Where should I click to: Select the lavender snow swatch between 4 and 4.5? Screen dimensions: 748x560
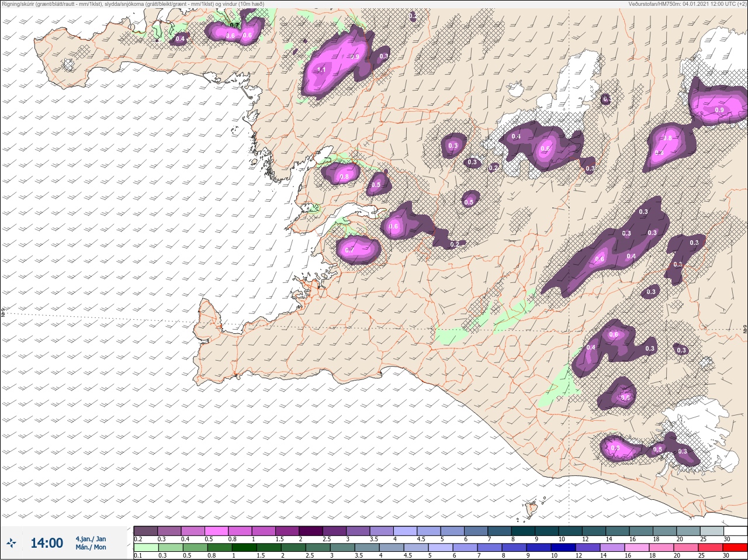(405, 531)
